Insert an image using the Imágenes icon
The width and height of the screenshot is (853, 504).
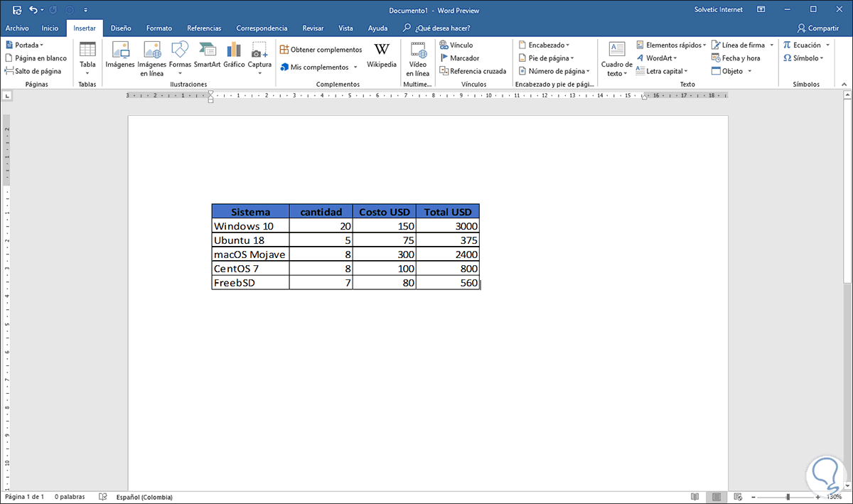tap(120, 56)
